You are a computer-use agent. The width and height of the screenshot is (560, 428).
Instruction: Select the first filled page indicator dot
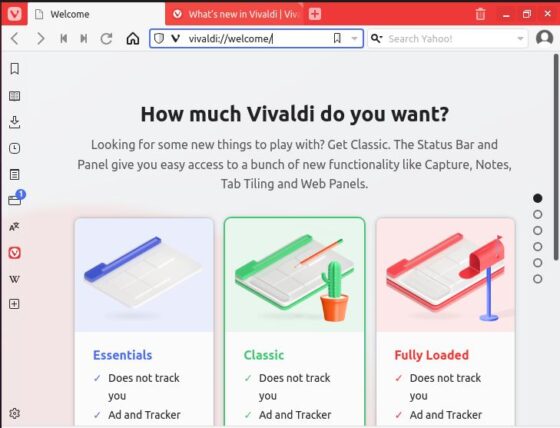click(x=538, y=198)
